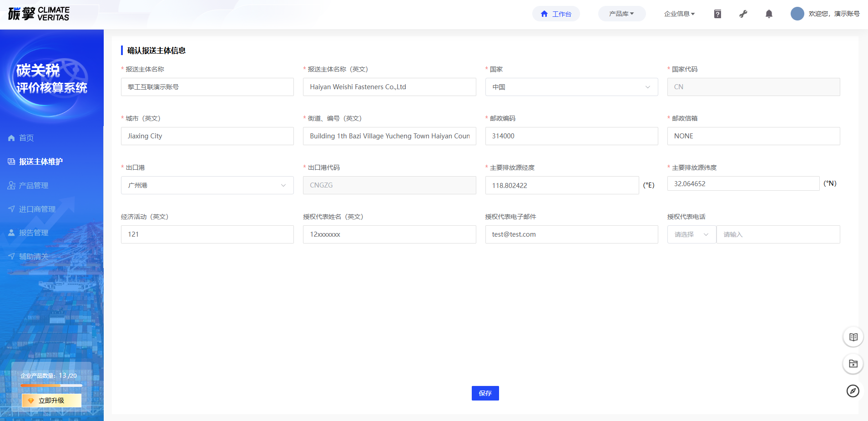Open the phone code 请选择 dropdown
The image size is (868, 421).
(x=691, y=234)
